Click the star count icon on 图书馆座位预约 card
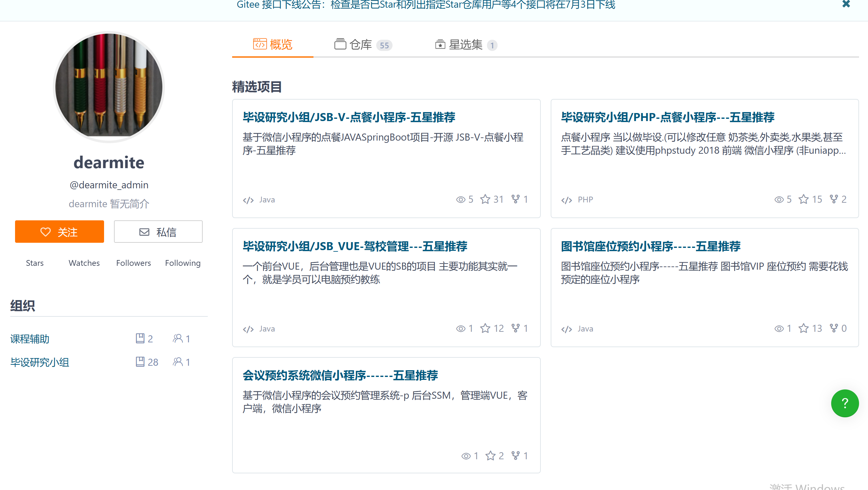This screenshot has width=868, height=490. coord(803,329)
